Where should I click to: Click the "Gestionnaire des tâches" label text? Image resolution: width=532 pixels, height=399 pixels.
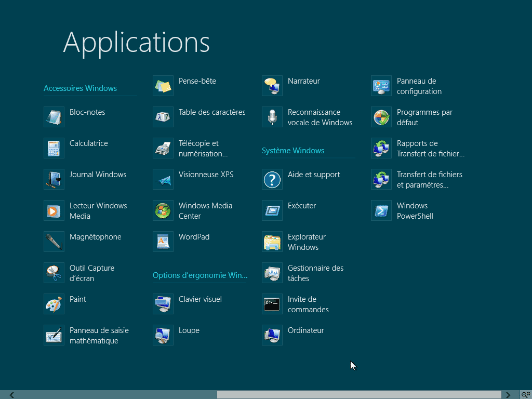point(315,273)
